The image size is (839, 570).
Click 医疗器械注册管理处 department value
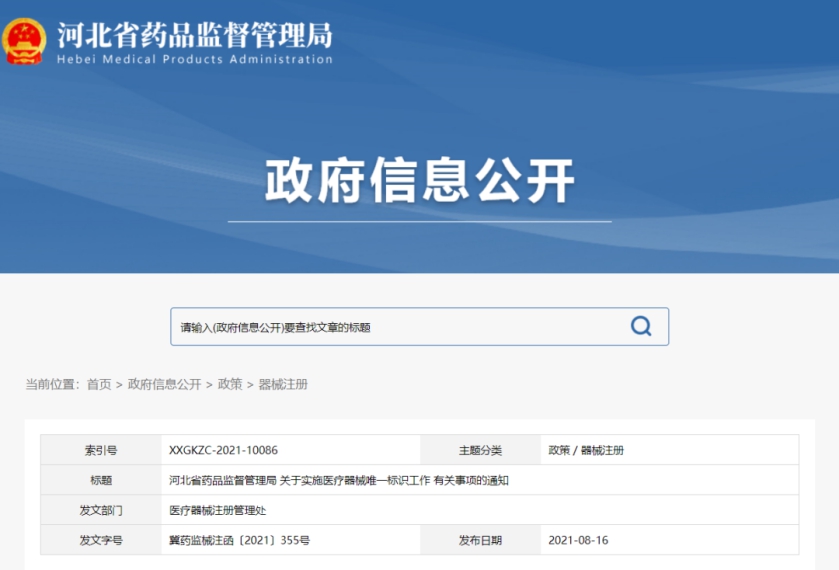(x=217, y=510)
